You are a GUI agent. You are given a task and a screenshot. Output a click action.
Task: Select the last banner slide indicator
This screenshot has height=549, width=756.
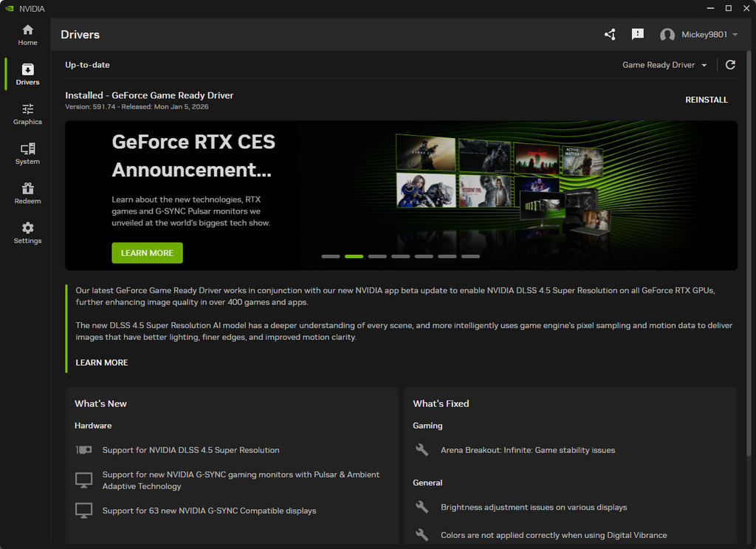click(x=470, y=256)
